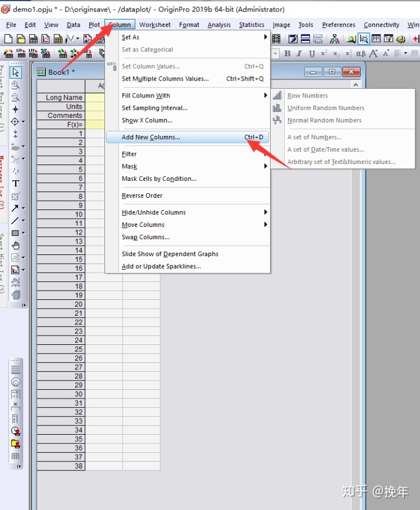Choose Reverse Order in Column menu
Viewport: 420px width, 510px height.
(193, 195)
